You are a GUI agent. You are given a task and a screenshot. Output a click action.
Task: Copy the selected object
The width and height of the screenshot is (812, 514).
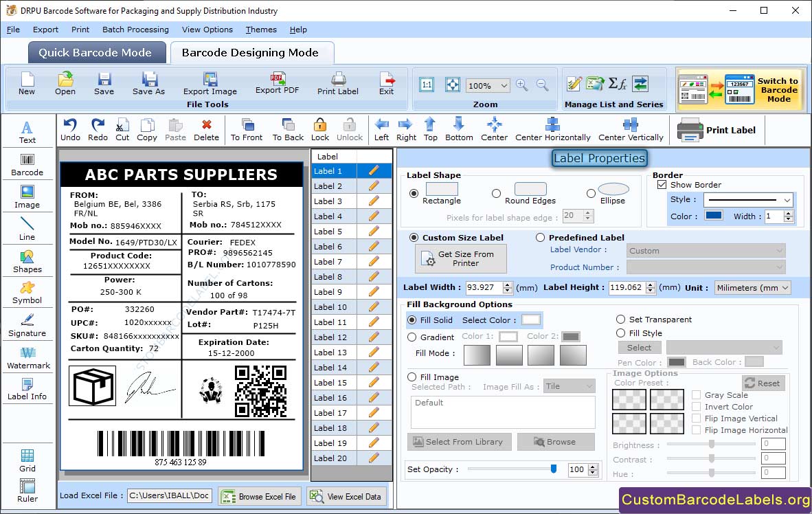pos(147,130)
